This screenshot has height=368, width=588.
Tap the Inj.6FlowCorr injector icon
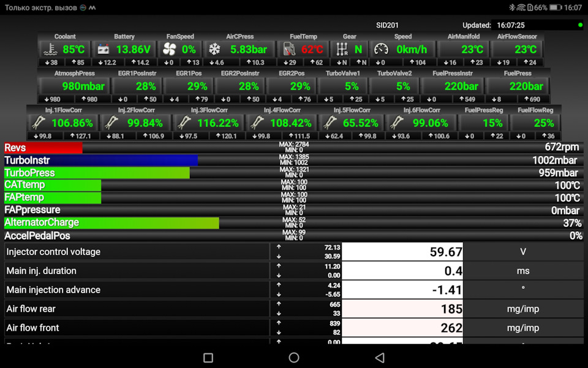[397, 123]
